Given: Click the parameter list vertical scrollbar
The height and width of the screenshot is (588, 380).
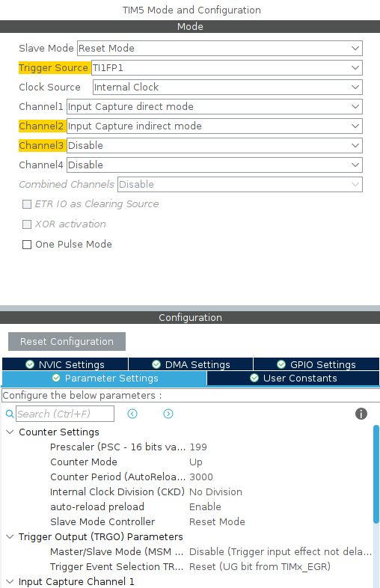Looking at the screenshot, I should [376, 474].
